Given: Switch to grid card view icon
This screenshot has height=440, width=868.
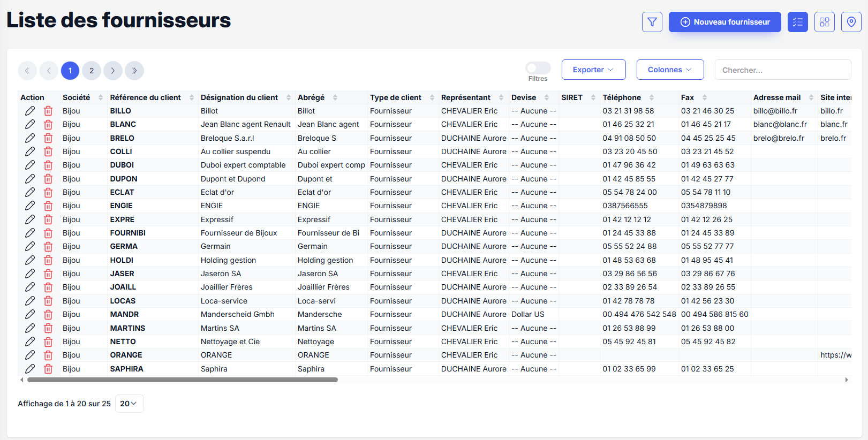Looking at the screenshot, I should [x=824, y=22].
